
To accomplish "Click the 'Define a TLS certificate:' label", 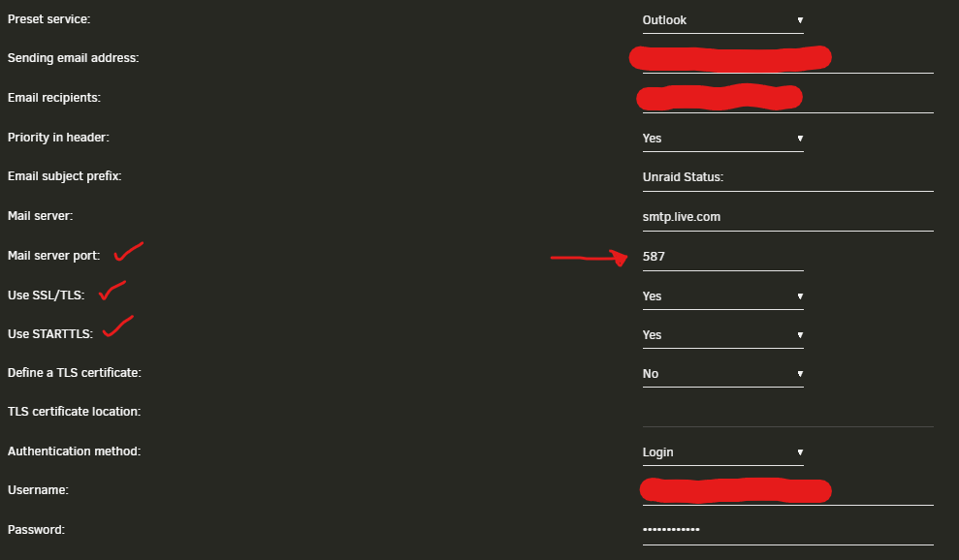I will point(74,373).
